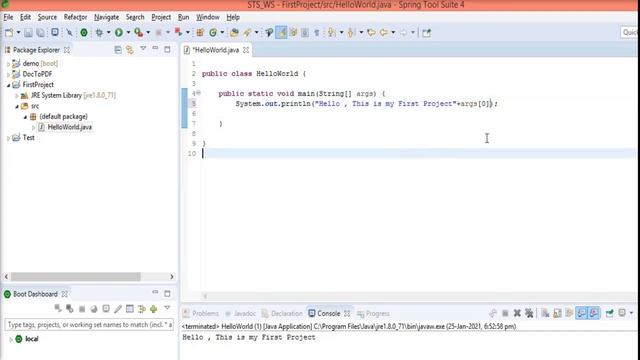
Task: Open the External Tools dropdown arrow
Action: pyautogui.click(x=148, y=33)
